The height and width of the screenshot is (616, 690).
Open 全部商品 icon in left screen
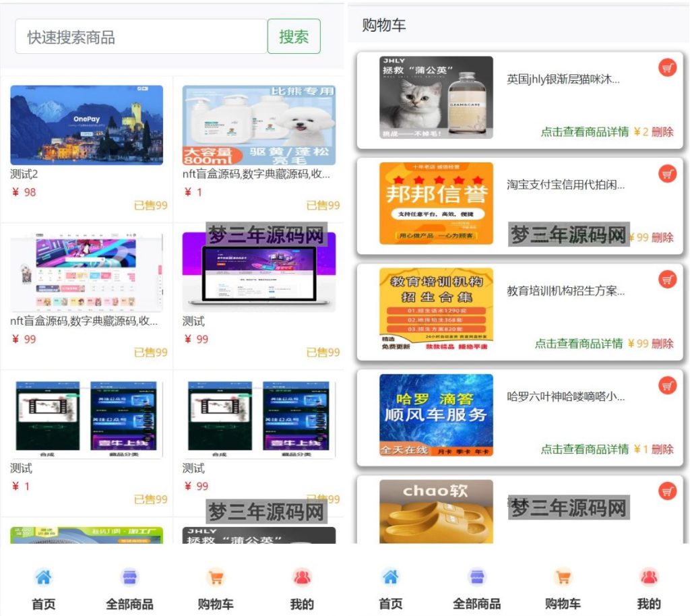129,577
